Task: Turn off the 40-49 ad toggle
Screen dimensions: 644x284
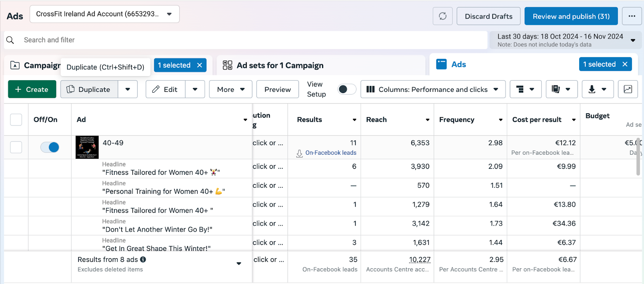Action: (x=50, y=147)
